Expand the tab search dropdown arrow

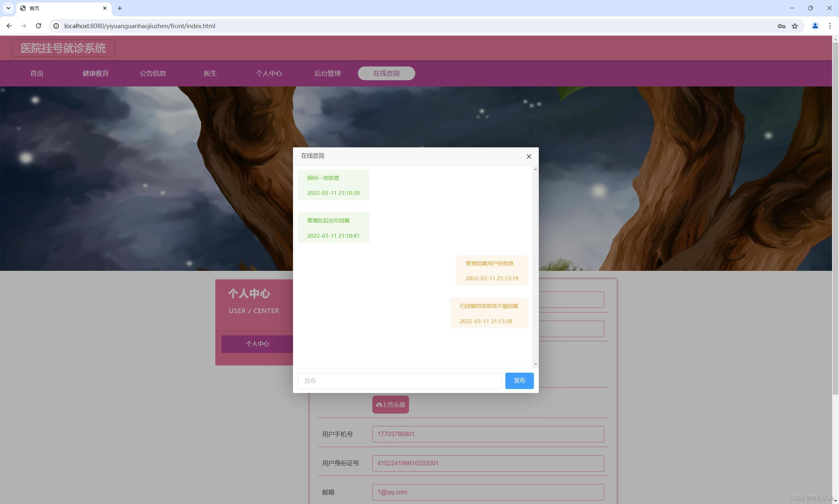click(8, 8)
